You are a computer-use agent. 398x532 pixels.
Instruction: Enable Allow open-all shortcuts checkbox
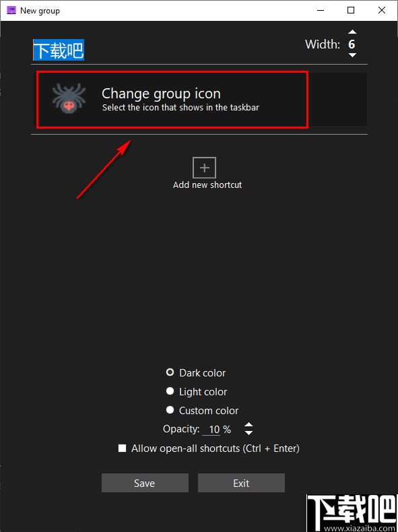click(122, 448)
